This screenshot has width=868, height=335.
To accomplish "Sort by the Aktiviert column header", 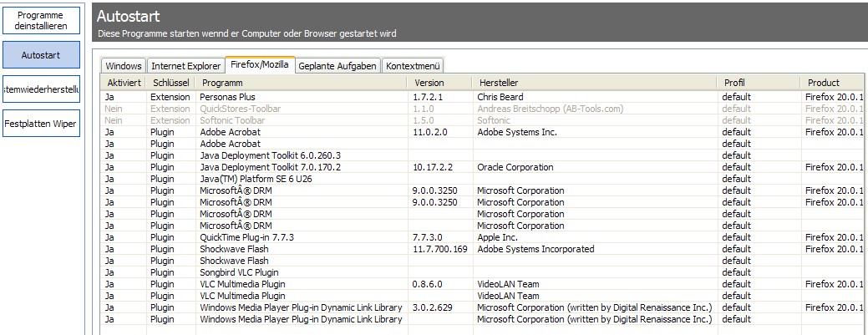I will click(124, 83).
